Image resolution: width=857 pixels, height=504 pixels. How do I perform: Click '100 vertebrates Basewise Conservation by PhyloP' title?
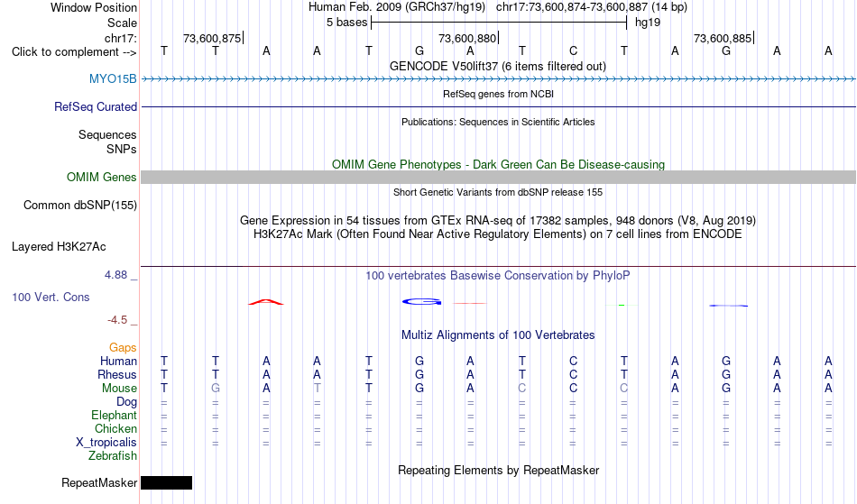click(498, 276)
